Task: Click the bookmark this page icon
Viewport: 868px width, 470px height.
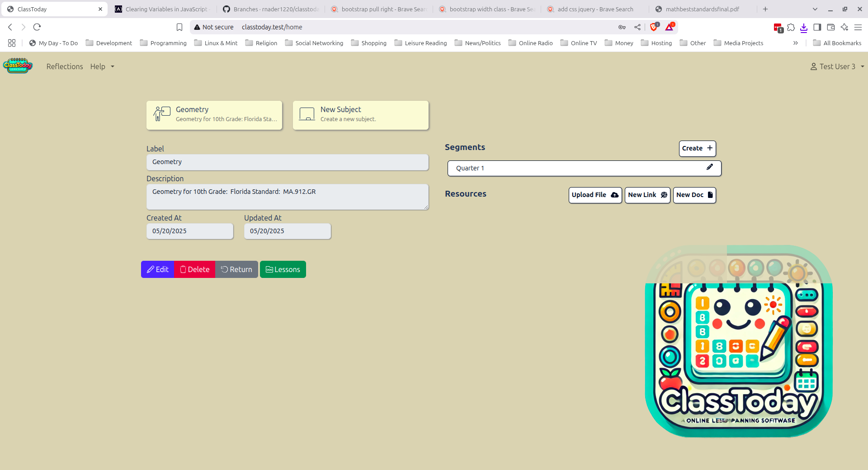Action: [179, 27]
